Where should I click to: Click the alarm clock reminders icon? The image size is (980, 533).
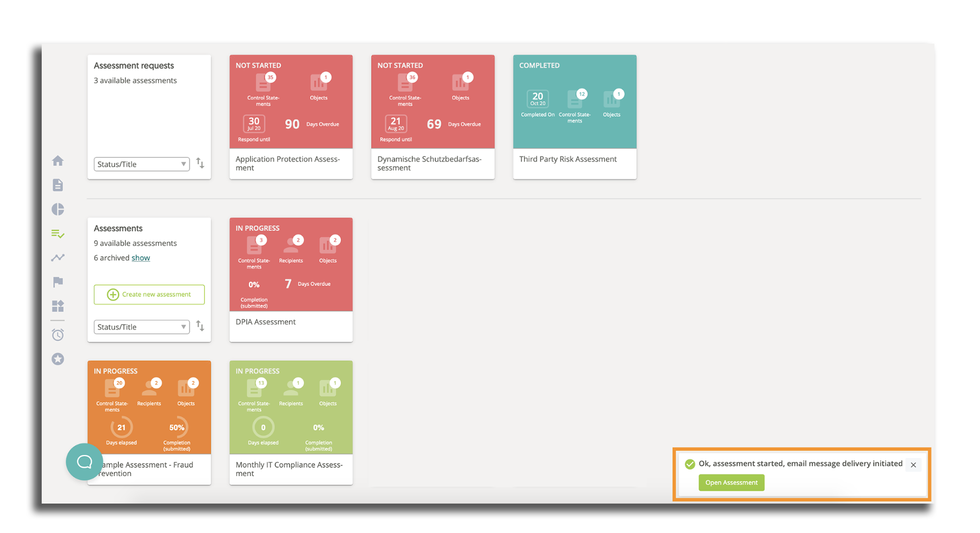point(58,335)
